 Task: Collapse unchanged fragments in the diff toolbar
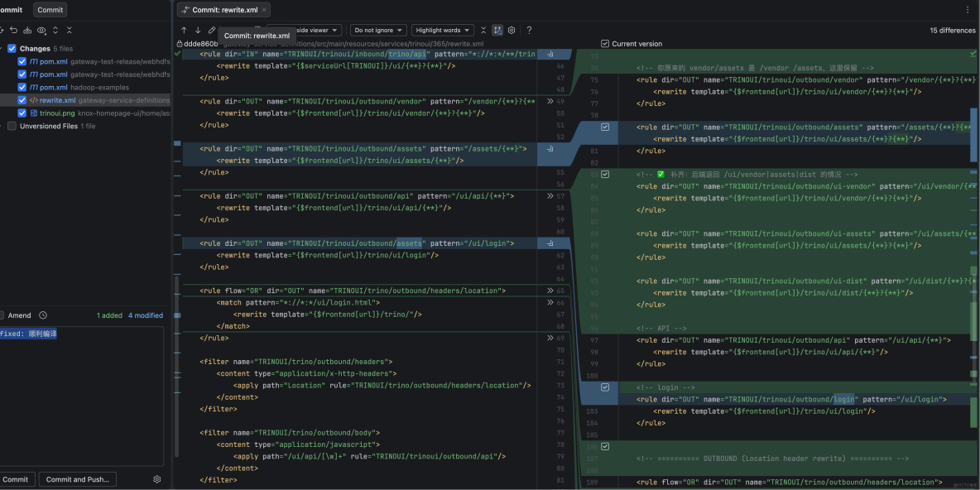(x=483, y=30)
